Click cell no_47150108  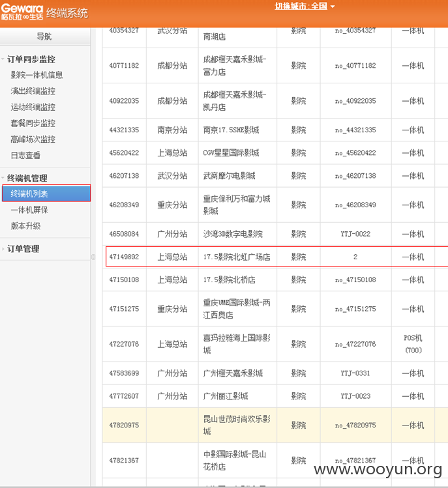pos(355,280)
